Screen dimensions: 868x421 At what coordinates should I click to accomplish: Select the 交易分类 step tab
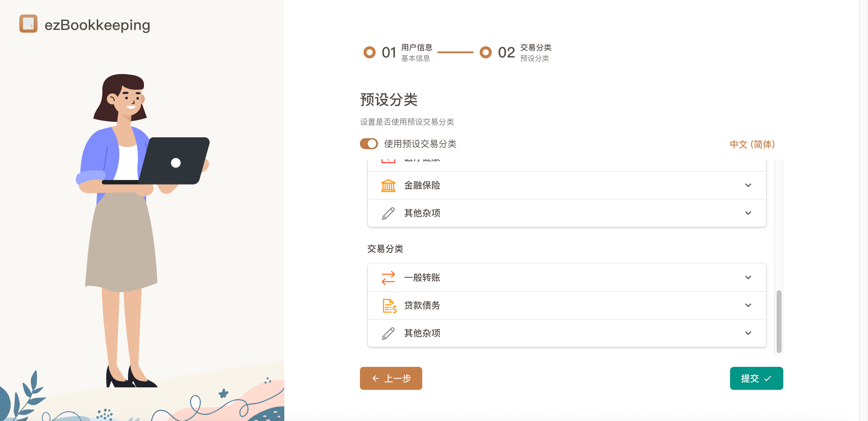pos(535,47)
